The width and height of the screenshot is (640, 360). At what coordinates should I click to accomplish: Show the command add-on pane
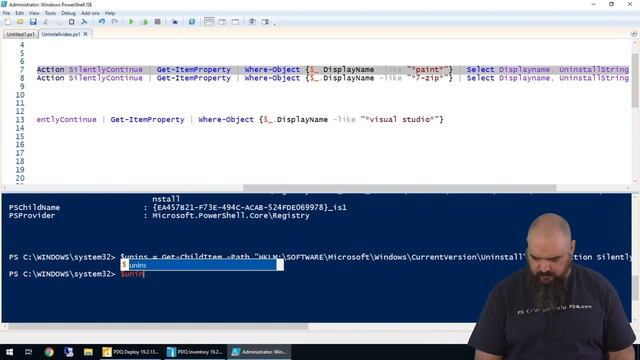point(265,22)
